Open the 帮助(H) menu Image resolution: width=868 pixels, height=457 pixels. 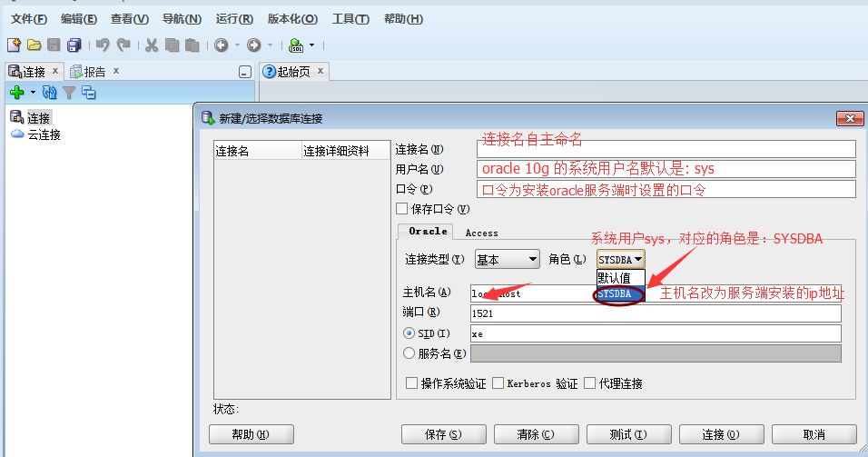coord(403,19)
